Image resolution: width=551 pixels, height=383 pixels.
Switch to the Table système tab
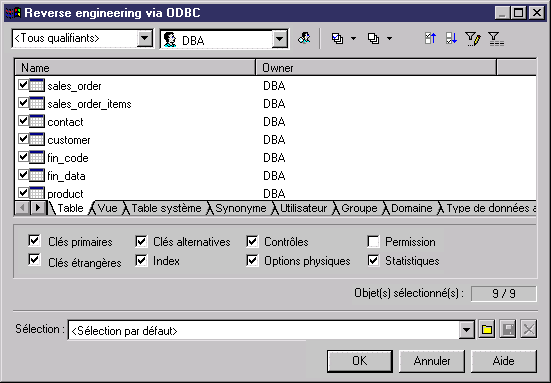pyautogui.click(x=166, y=208)
